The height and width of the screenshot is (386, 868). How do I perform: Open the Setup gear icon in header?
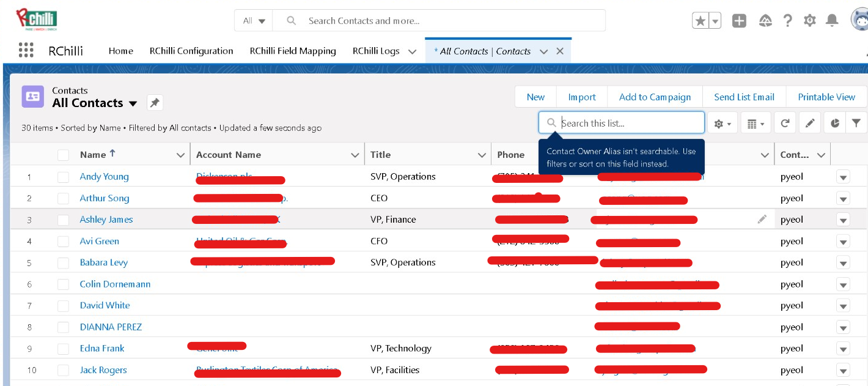810,21
